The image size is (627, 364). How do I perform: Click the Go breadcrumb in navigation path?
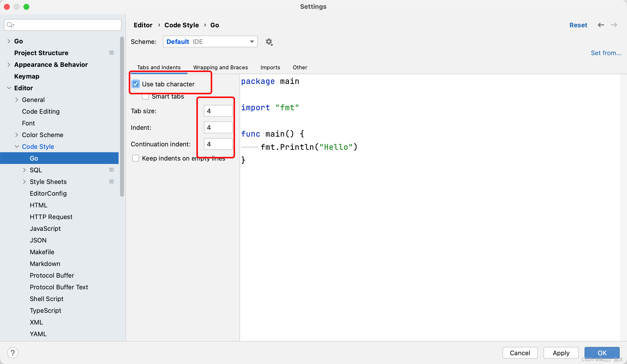pos(215,25)
